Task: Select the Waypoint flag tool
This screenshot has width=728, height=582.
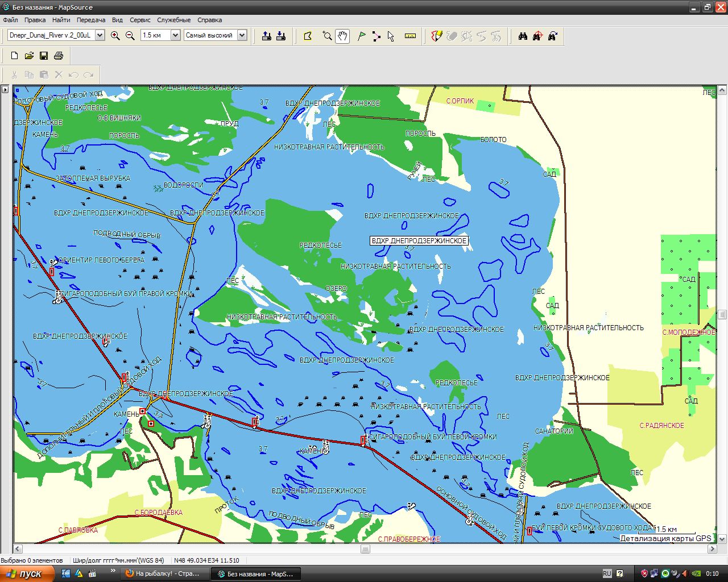Action: [x=361, y=36]
